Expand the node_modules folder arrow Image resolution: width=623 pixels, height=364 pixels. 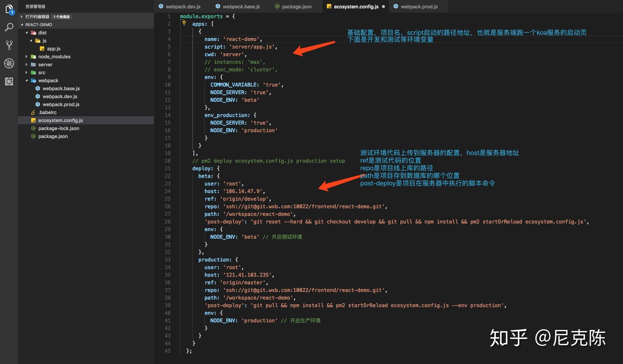pos(26,57)
